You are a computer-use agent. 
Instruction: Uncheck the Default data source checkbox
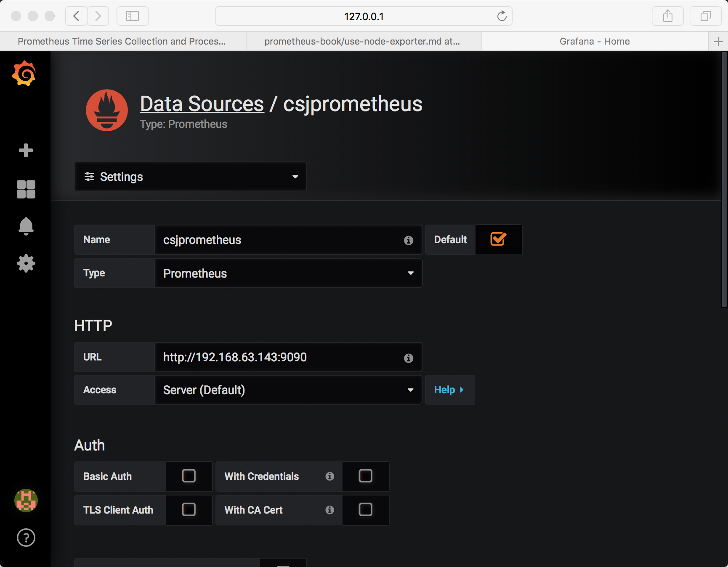click(498, 239)
